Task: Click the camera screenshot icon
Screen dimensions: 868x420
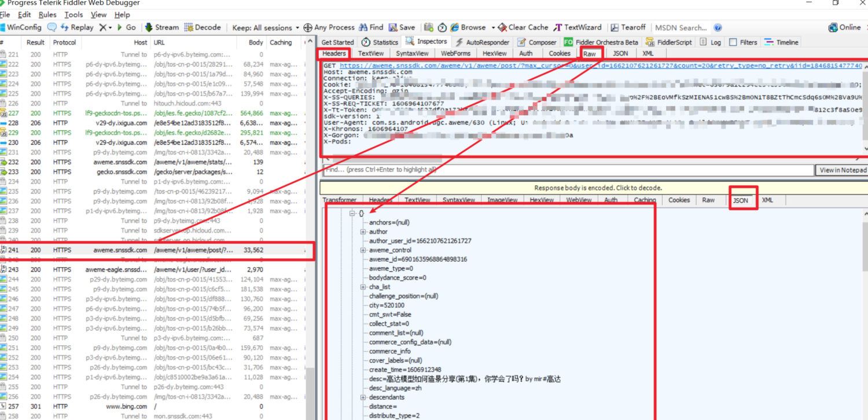Action: tap(429, 27)
